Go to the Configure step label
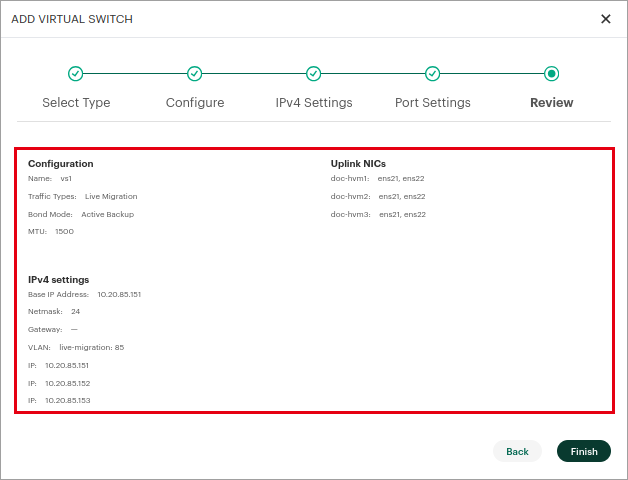 point(195,103)
